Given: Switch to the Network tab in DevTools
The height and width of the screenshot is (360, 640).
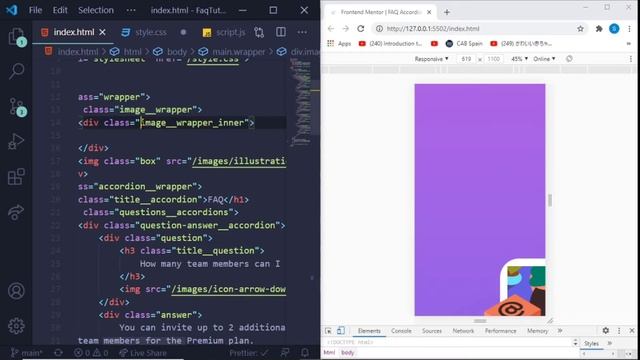Looking at the screenshot, I should click(463, 331).
